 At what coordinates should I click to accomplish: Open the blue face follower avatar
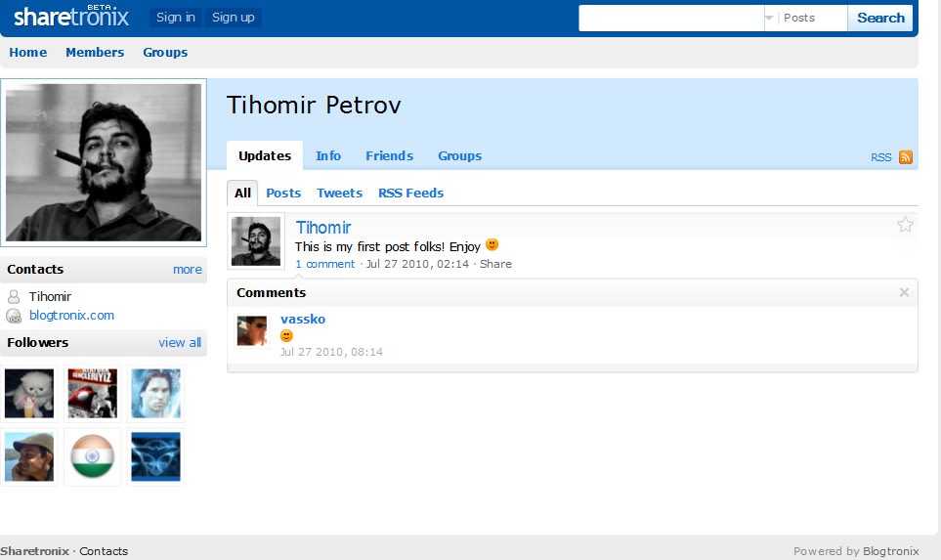tap(155, 393)
